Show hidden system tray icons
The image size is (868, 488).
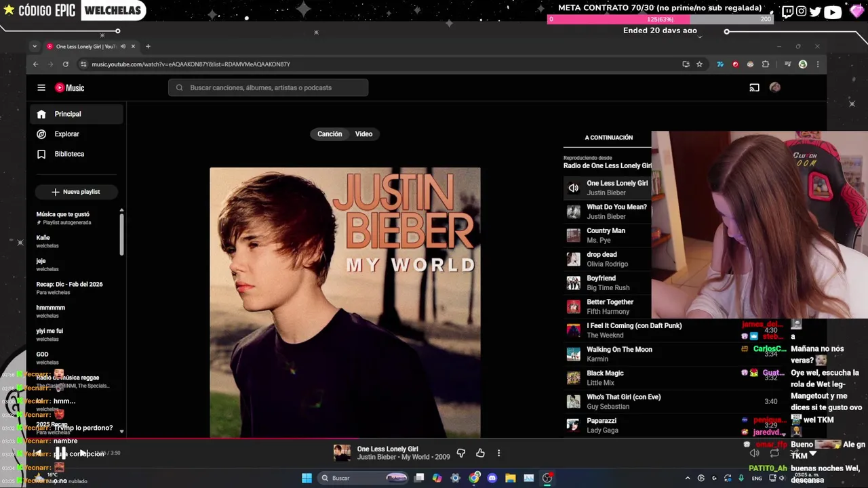tap(687, 478)
